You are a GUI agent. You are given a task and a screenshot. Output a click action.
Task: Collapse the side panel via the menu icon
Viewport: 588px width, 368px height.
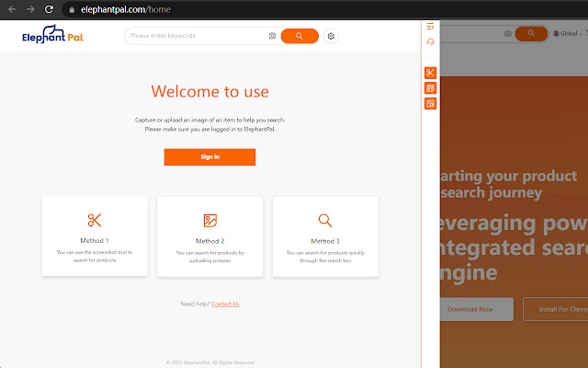coord(431,27)
